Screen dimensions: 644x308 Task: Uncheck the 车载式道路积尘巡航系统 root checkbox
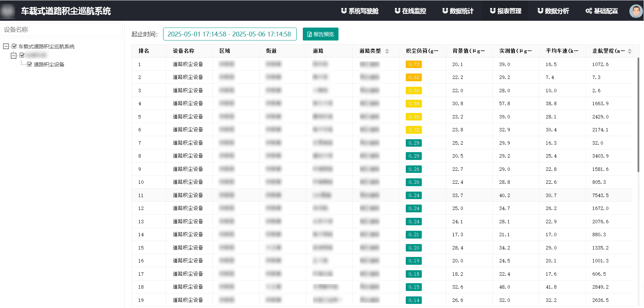[14, 46]
